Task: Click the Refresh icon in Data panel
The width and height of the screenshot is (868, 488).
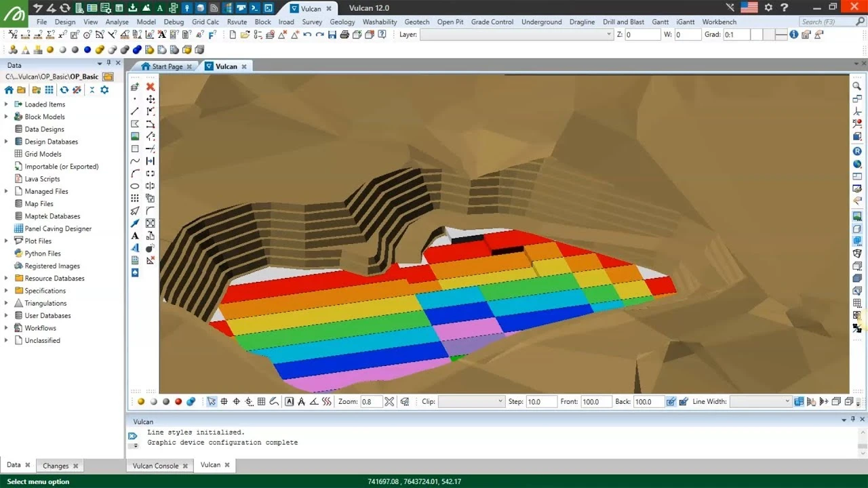Action: [64, 90]
